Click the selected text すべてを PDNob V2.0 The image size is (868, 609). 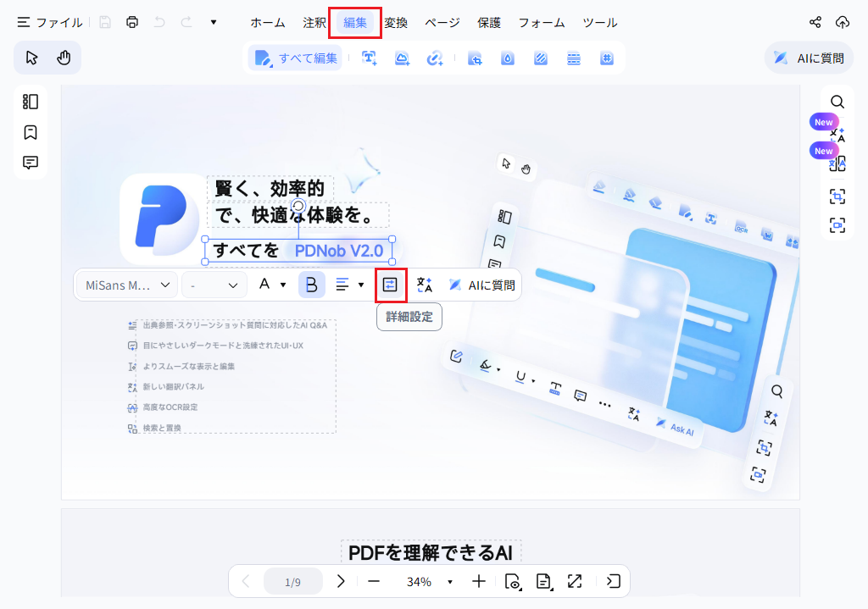[x=298, y=251]
